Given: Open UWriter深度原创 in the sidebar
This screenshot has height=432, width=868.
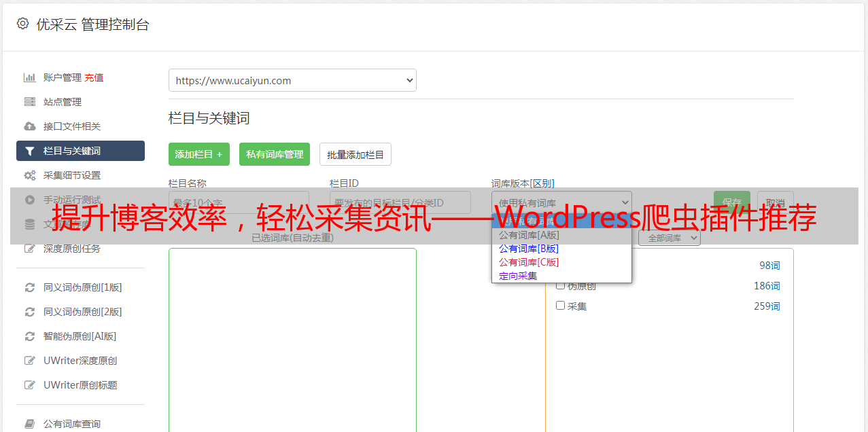Looking at the screenshot, I should point(80,361).
